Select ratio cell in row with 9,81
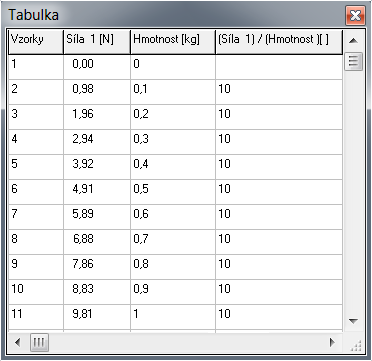This screenshot has height=361, width=372. [279, 317]
